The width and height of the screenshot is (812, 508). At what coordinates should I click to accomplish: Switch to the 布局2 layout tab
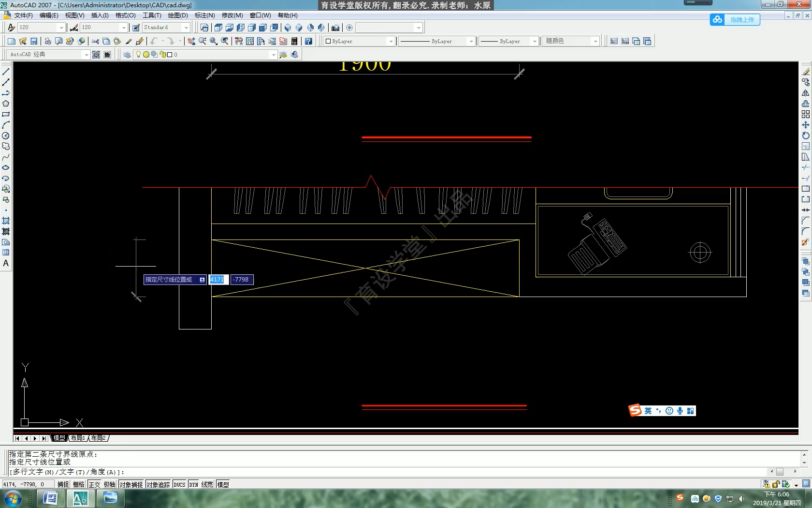pos(98,438)
